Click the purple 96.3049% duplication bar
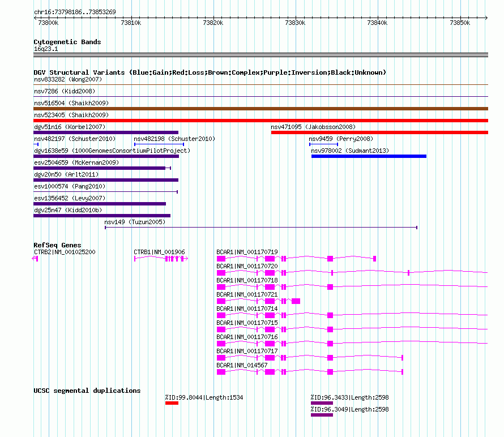Screen dimensions: 504x437 coord(322,415)
